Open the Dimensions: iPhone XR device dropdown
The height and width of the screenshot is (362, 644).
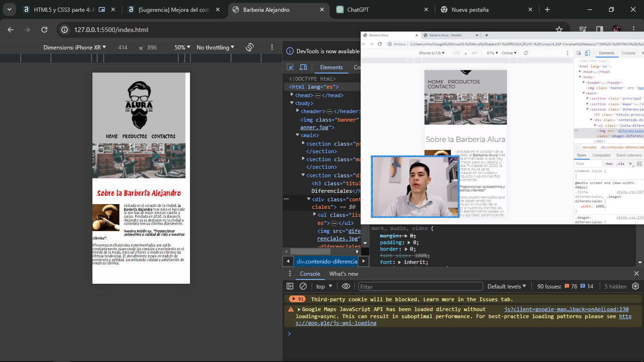[75, 48]
